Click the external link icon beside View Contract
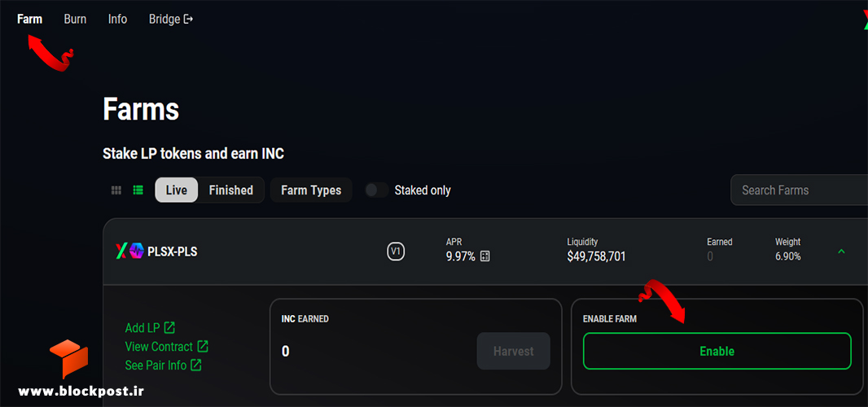This screenshot has height=407, width=868. (204, 347)
